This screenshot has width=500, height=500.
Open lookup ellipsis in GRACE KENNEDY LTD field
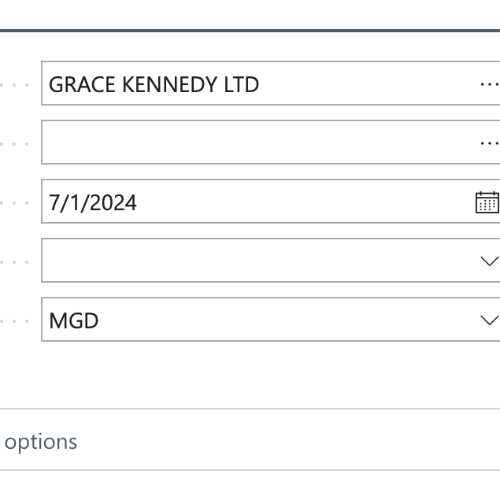[x=489, y=84]
